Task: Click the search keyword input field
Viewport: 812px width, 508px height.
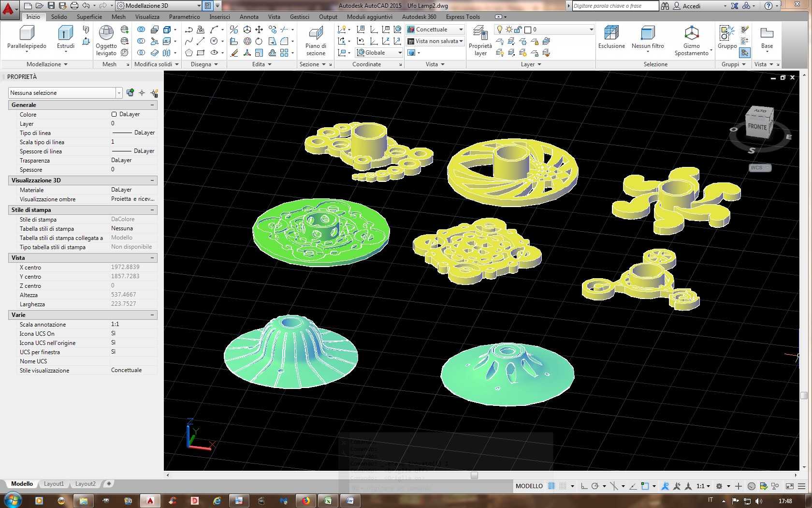Action: pos(615,6)
